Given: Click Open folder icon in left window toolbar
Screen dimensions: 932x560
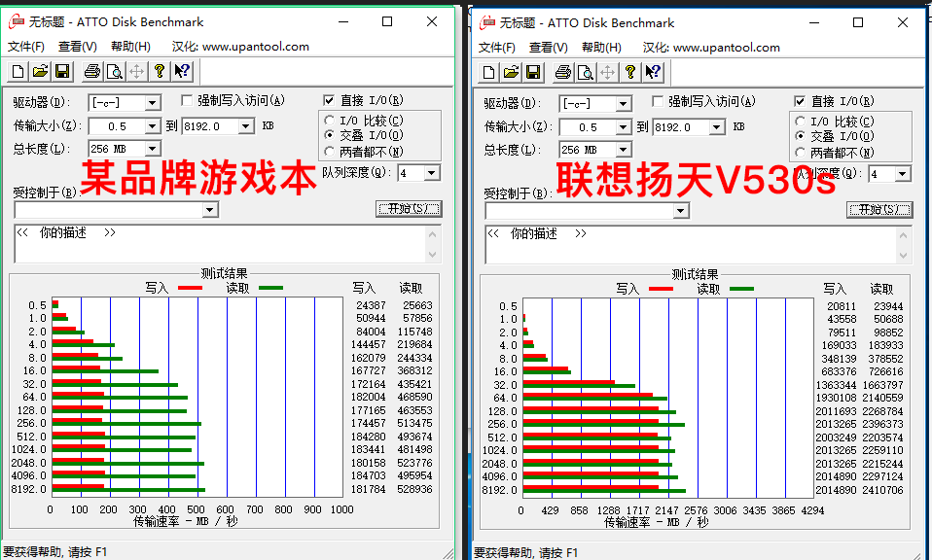Looking at the screenshot, I should pos(40,72).
